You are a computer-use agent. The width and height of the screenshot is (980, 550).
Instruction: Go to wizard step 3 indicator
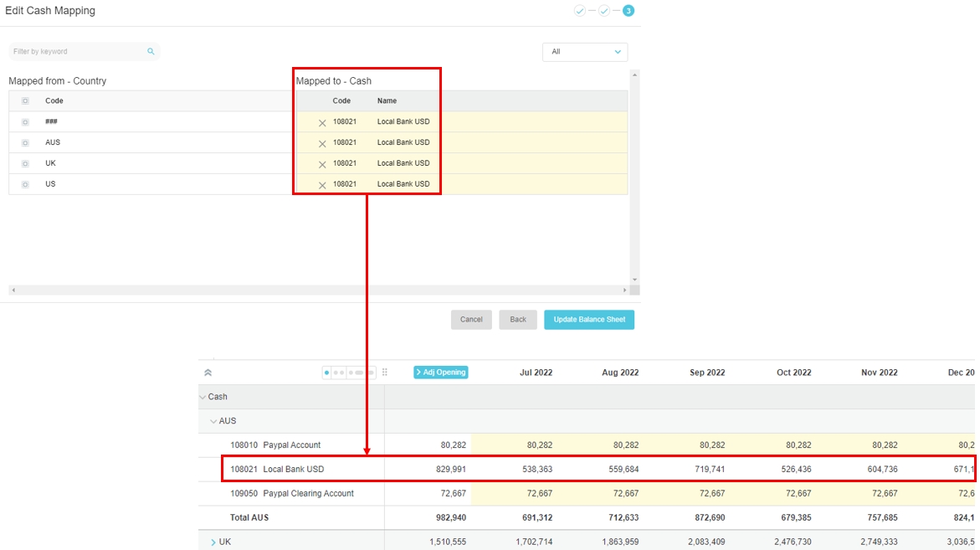tap(628, 11)
